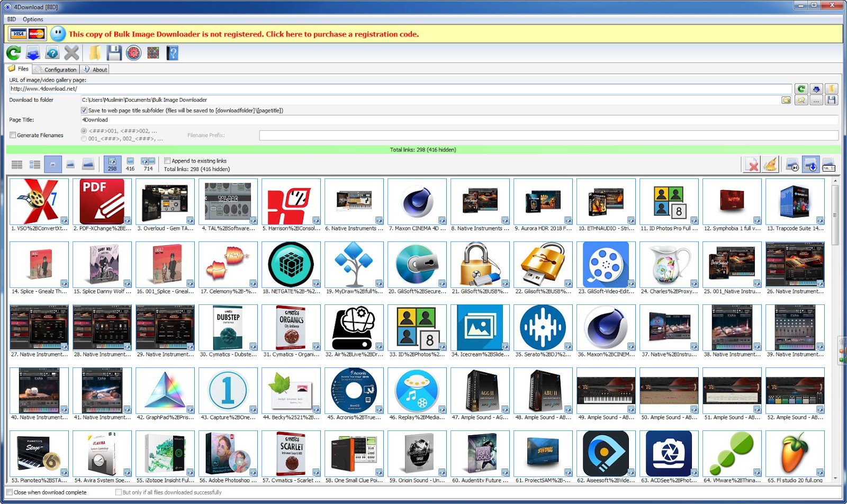The width and height of the screenshot is (847, 504).
Task: Select the <###>001, <###>002 radio option
Action: point(84,131)
